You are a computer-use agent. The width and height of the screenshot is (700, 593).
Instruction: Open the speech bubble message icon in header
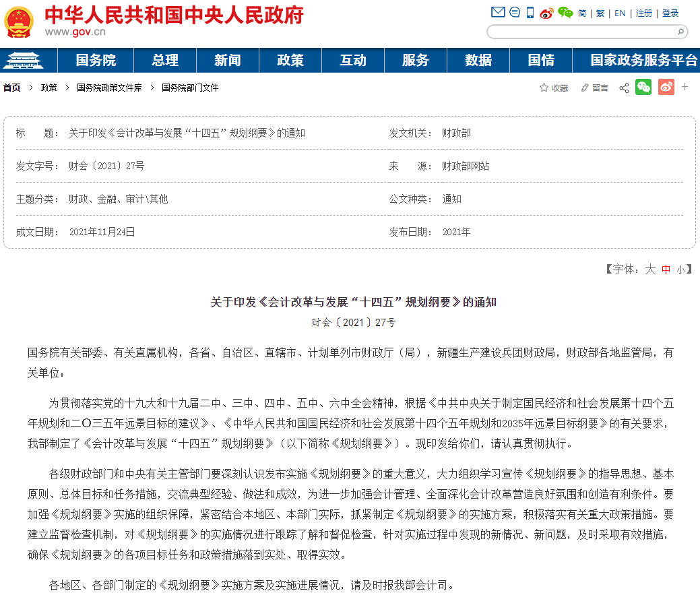(515, 13)
